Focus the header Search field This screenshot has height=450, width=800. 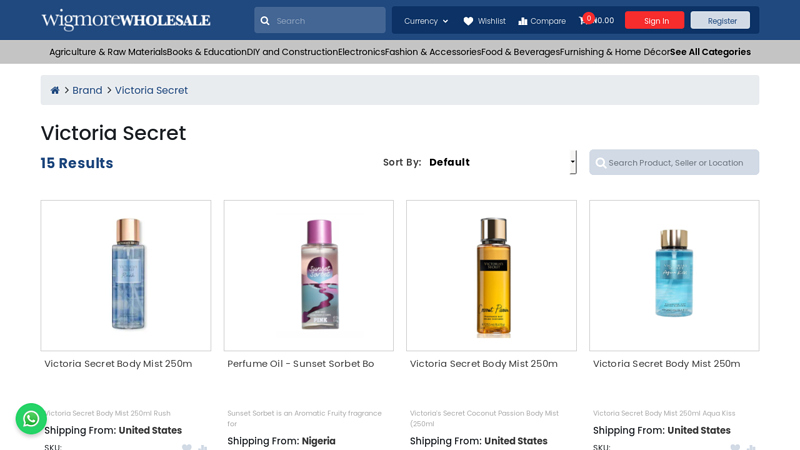coord(320,20)
